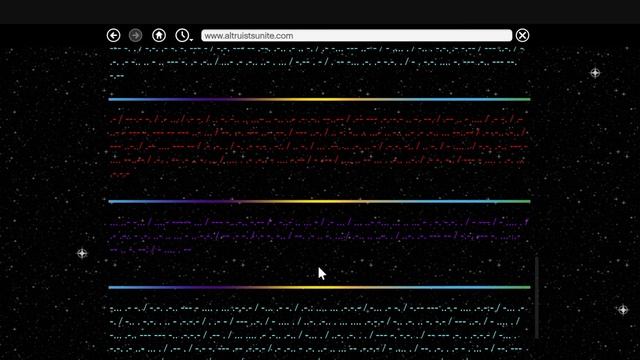Click the red morse code paragraph

pos(319,147)
